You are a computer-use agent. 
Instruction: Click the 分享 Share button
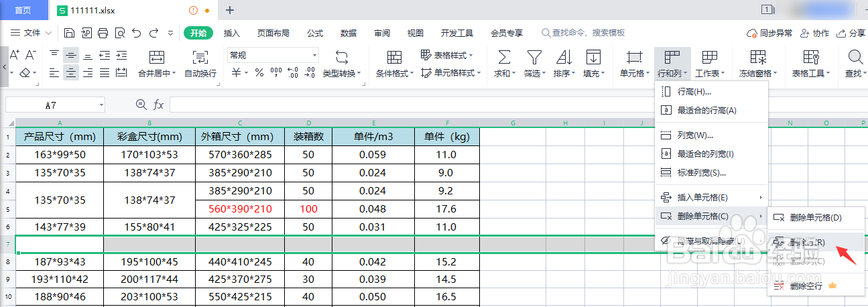(x=851, y=33)
